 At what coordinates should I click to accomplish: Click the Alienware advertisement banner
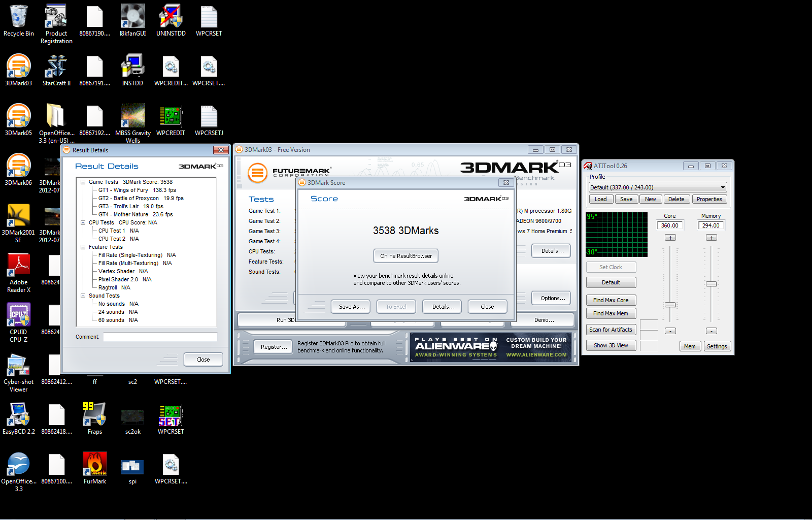[x=491, y=347]
